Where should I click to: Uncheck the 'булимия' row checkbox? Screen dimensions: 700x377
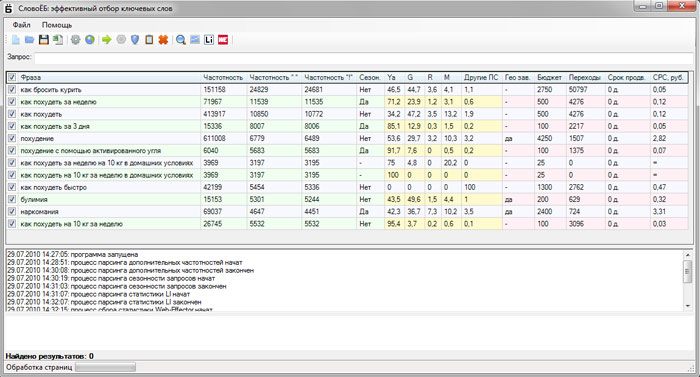(x=12, y=199)
